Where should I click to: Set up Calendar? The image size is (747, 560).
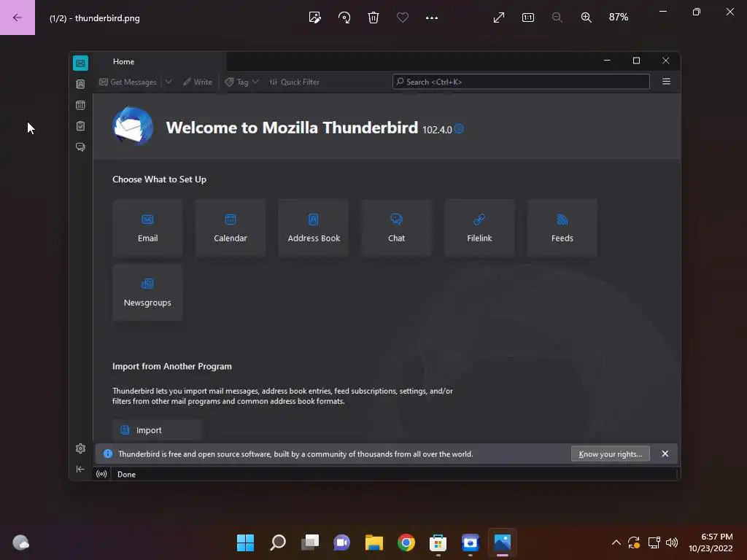pos(231,228)
